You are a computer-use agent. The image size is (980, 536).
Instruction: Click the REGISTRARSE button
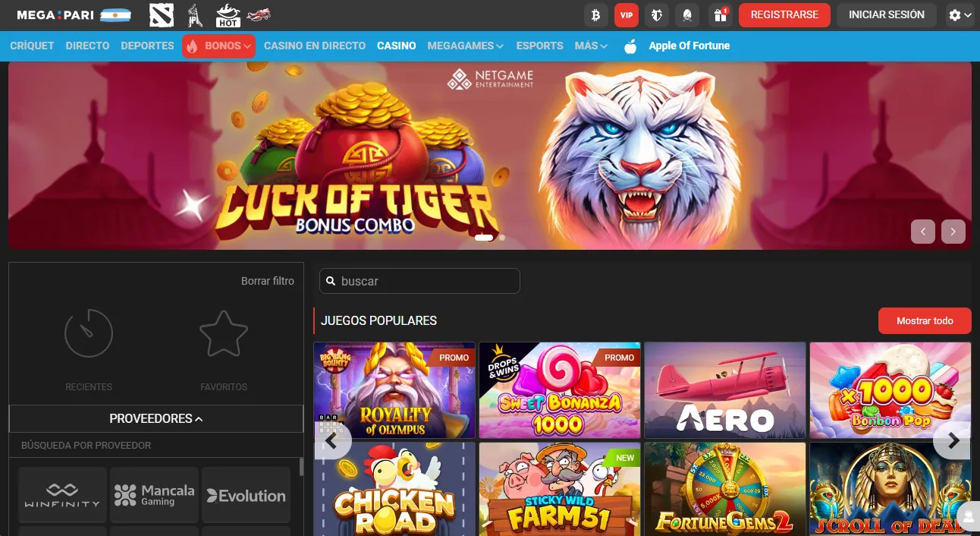(x=784, y=14)
